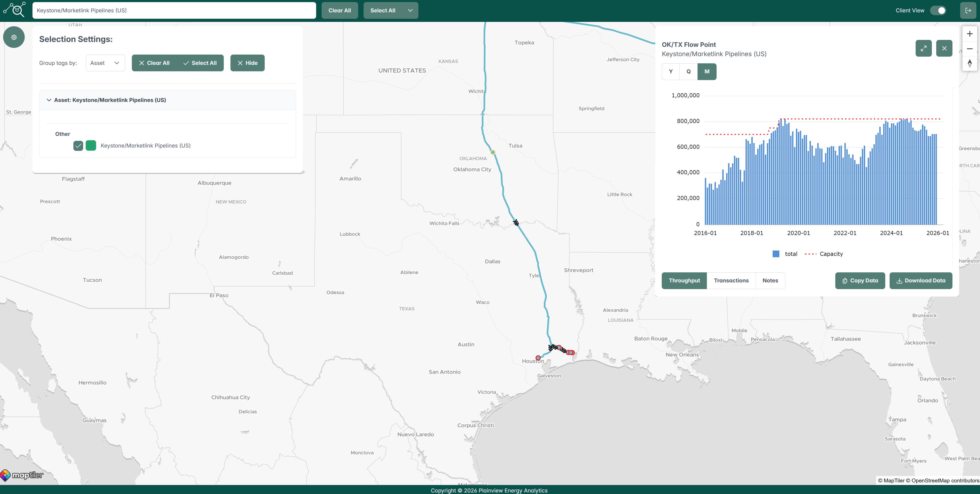The width and height of the screenshot is (980, 494).
Task: Click the logout icon in the header
Action: 968,11
